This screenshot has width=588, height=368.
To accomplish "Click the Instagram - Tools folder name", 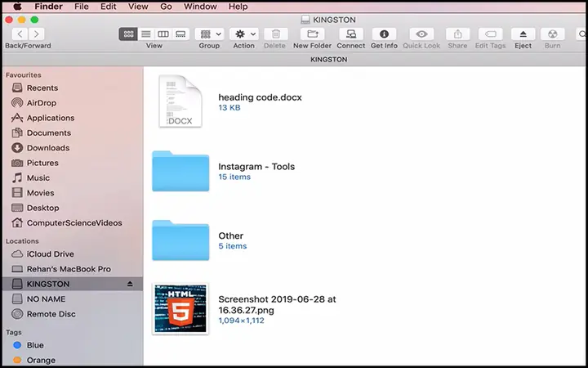I will tap(256, 166).
